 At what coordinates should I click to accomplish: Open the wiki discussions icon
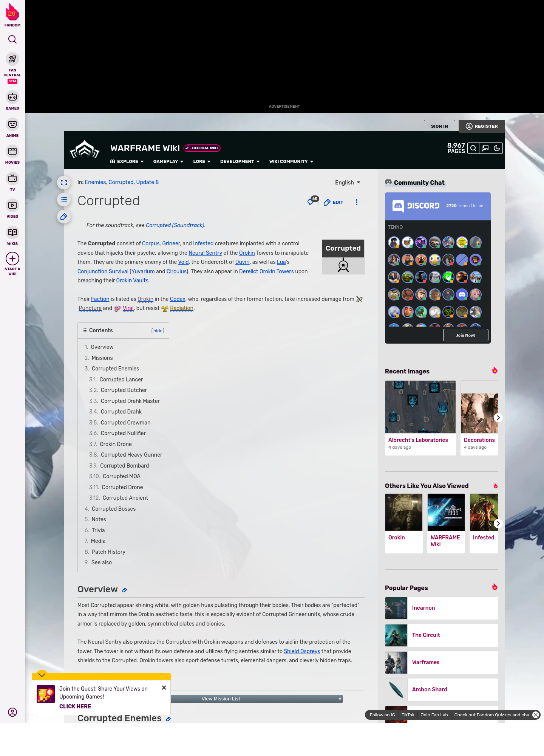click(x=485, y=149)
